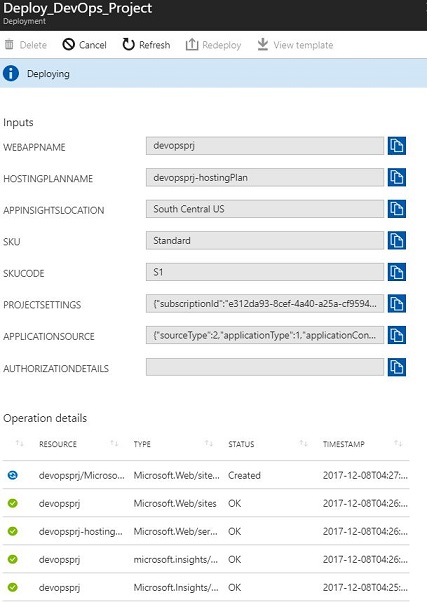Copy the WEBAPPNAME value to clipboard
The width and height of the screenshot is (427, 602).
tap(397, 146)
